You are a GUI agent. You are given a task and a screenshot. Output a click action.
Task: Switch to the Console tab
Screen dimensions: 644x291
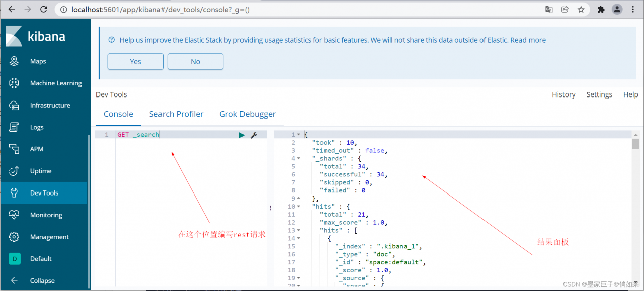(x=118, y=114)
